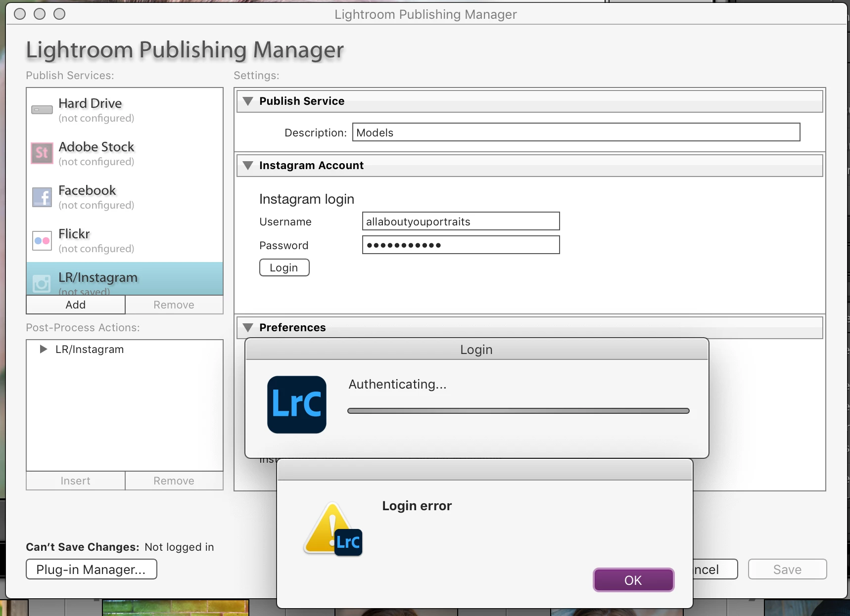This screenshot has height=616, width=850.
Task: Collapse the Preferences section
Action: [x=248, y=327]
